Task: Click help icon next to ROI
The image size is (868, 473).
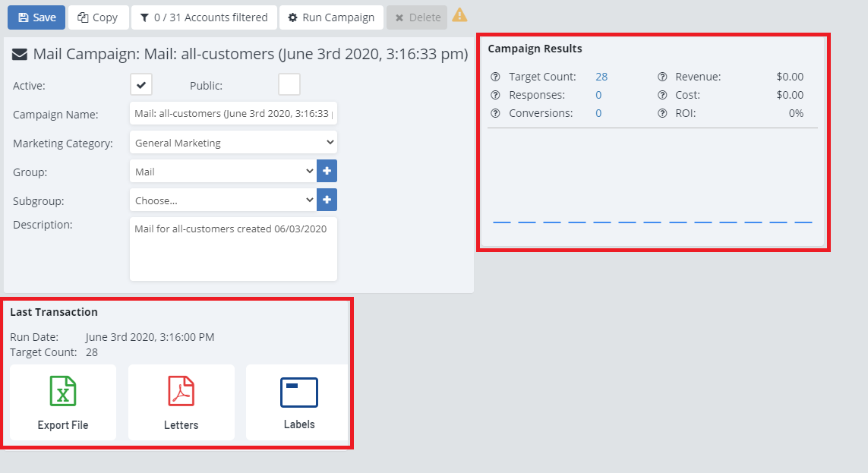Action: [x=662, y=113]
